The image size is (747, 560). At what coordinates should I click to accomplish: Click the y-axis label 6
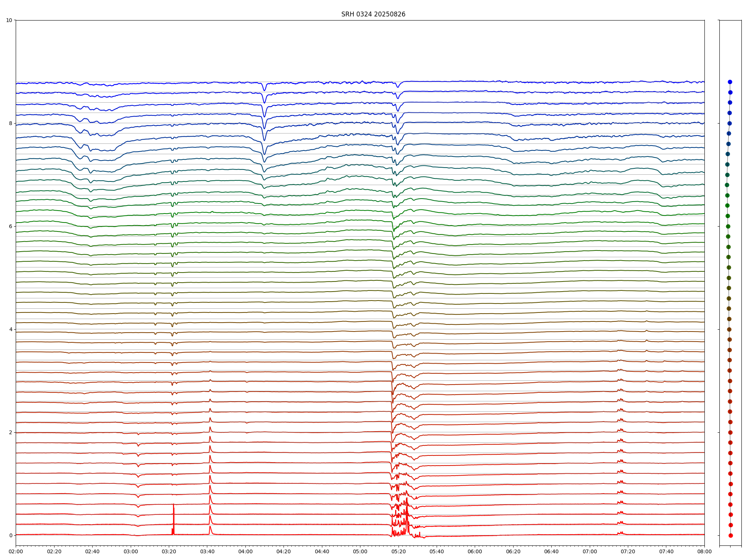pyautogui.click(x=10, y=226)
